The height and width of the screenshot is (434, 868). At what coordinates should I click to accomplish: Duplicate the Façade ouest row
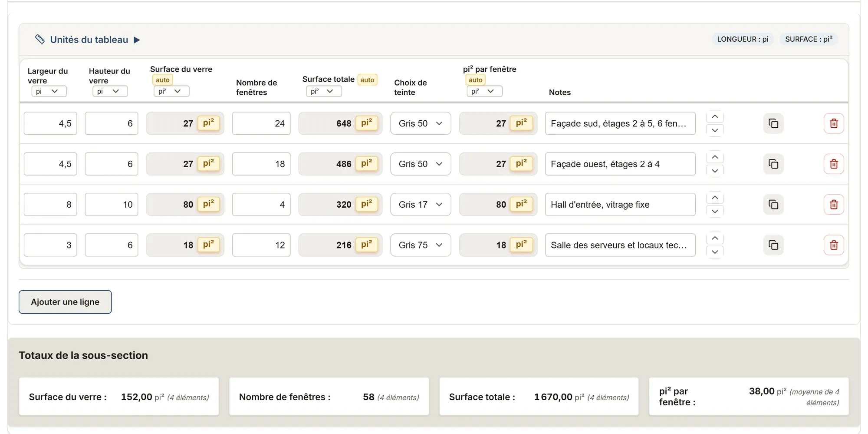(x=773, y=164)
